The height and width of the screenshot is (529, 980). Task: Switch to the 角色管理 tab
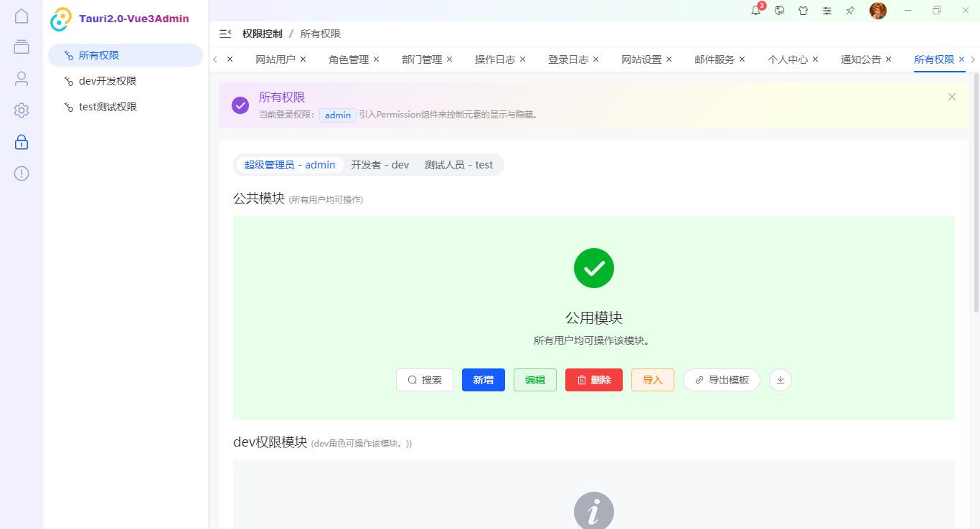tap(349, 59)
